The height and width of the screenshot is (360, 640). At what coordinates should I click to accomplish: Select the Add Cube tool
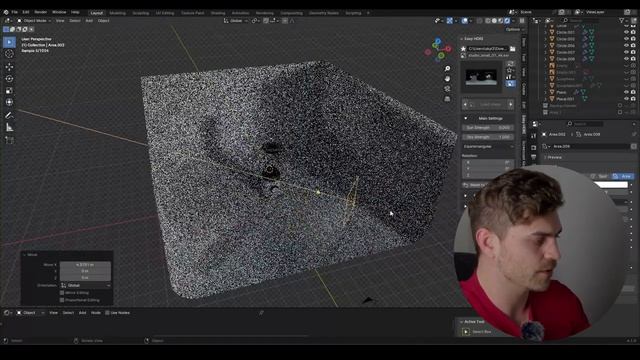coord(9,140)
